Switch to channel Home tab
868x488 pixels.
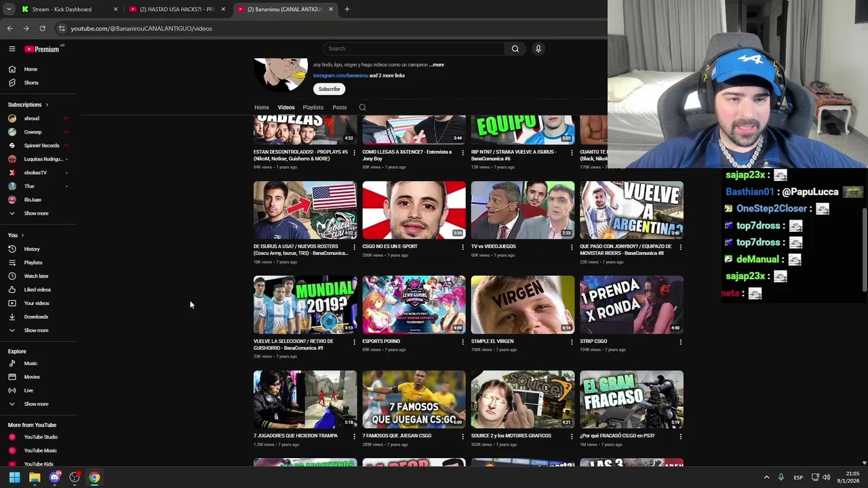coord(262,107)
